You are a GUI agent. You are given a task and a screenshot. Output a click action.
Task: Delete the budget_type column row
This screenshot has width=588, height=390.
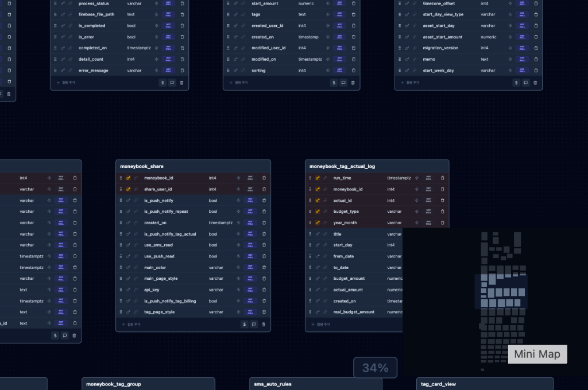click(x=442, y=212)
